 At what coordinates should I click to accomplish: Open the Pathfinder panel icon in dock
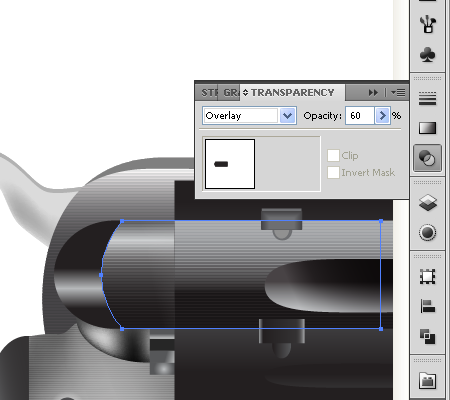[x=427, y=336]
